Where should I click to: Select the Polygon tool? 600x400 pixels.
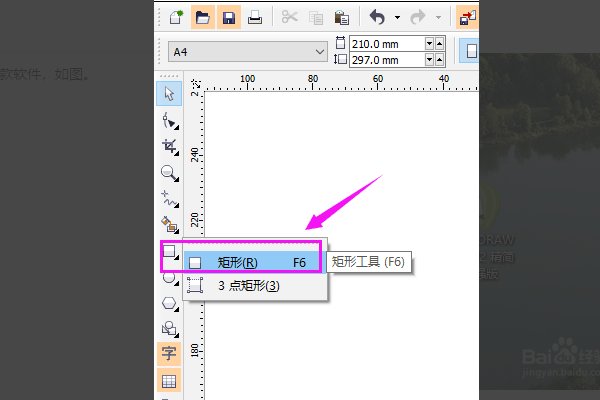(170, 304)
